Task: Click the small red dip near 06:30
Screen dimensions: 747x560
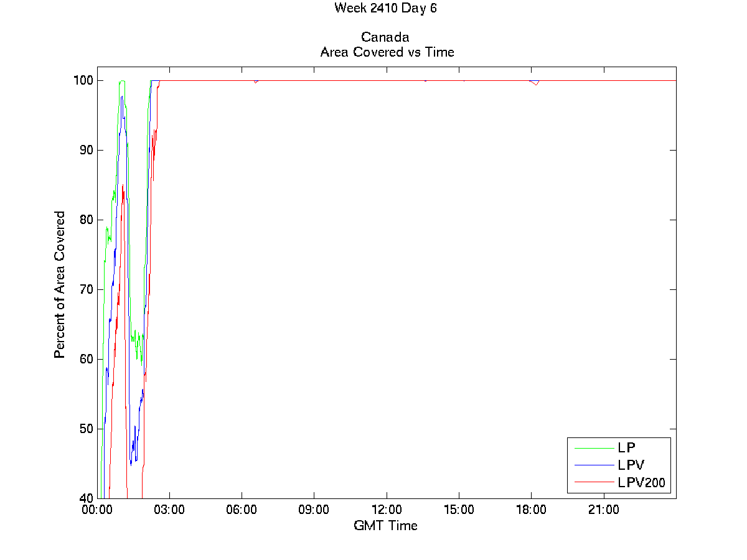Action: coord(255,82)
